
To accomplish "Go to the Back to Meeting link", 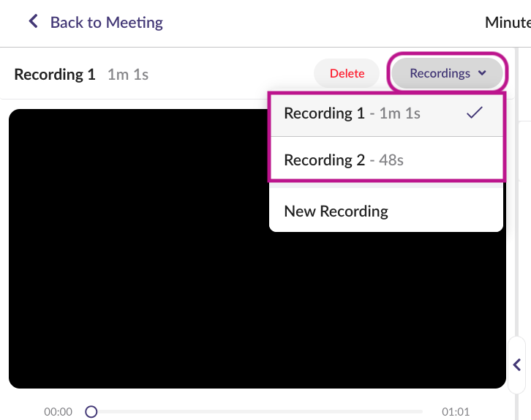I will (x=106, y=22).
